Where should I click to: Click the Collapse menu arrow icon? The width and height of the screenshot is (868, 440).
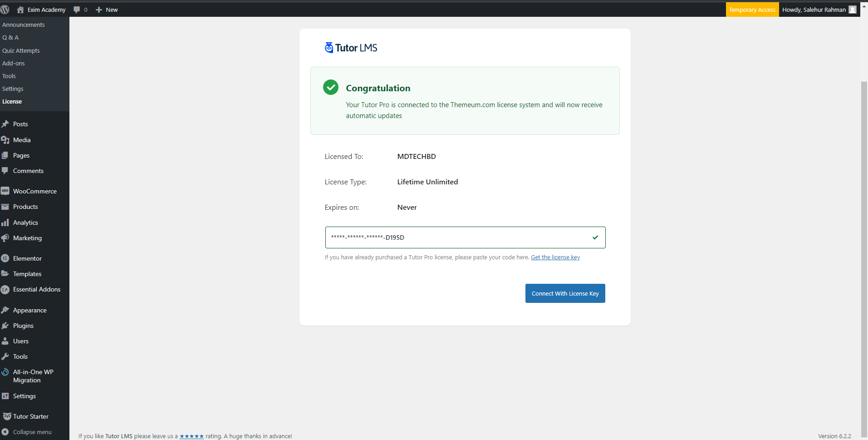point(5,432)
